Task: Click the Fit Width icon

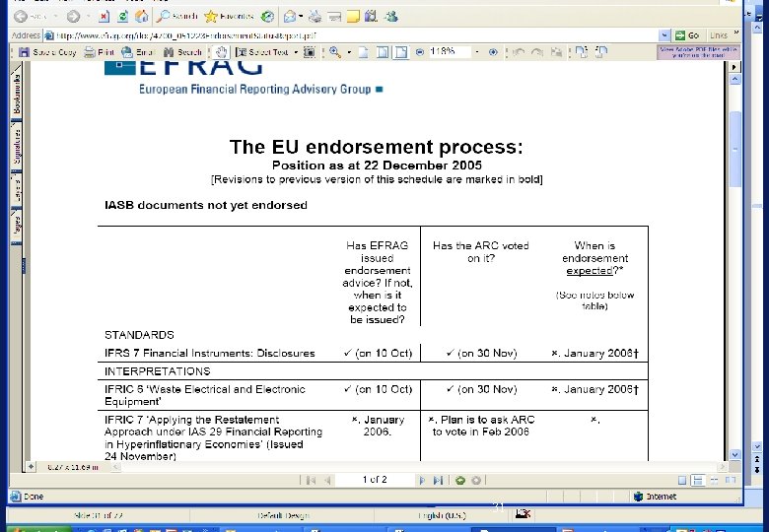Action: (401, 52)
